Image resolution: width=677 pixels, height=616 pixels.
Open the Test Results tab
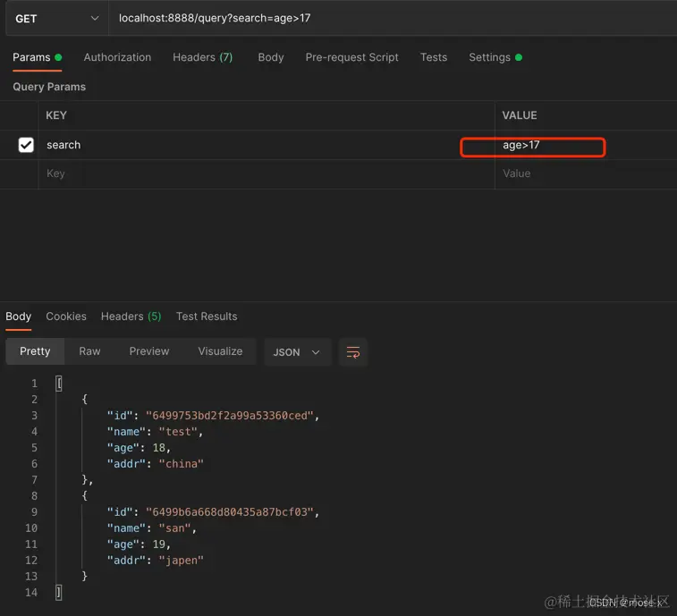[x=207, y=316]
